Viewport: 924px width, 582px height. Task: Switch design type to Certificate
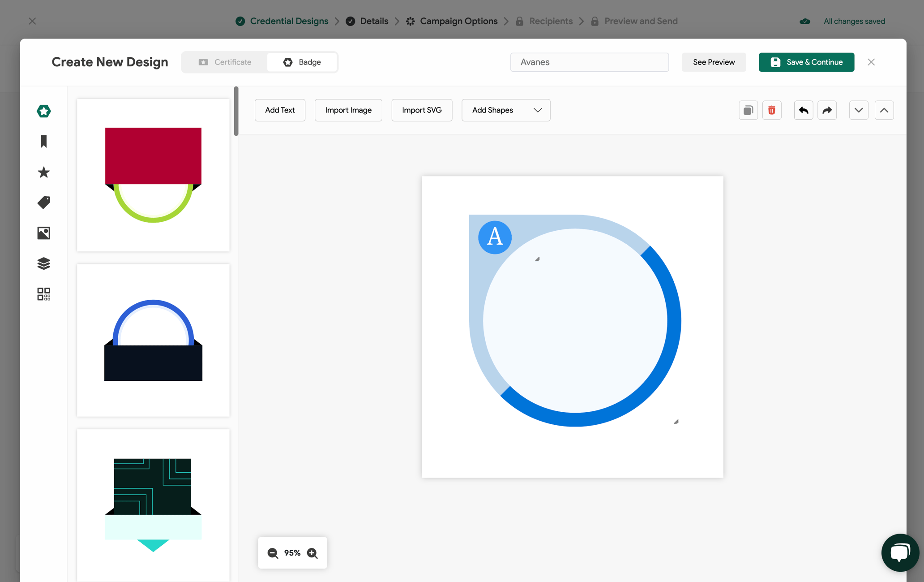click(225, 62)
